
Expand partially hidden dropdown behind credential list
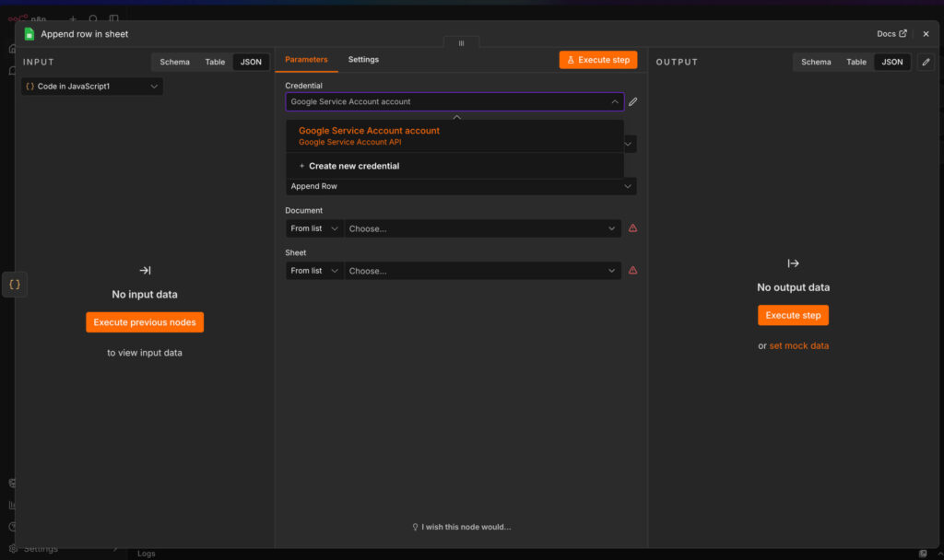[628, 145]
